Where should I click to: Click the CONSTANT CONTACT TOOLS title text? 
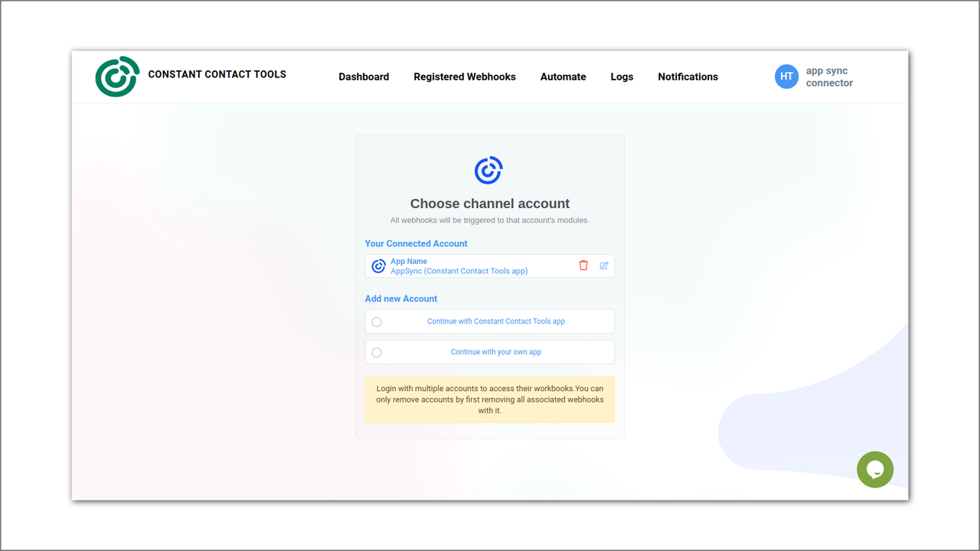[x=217, y=74]
